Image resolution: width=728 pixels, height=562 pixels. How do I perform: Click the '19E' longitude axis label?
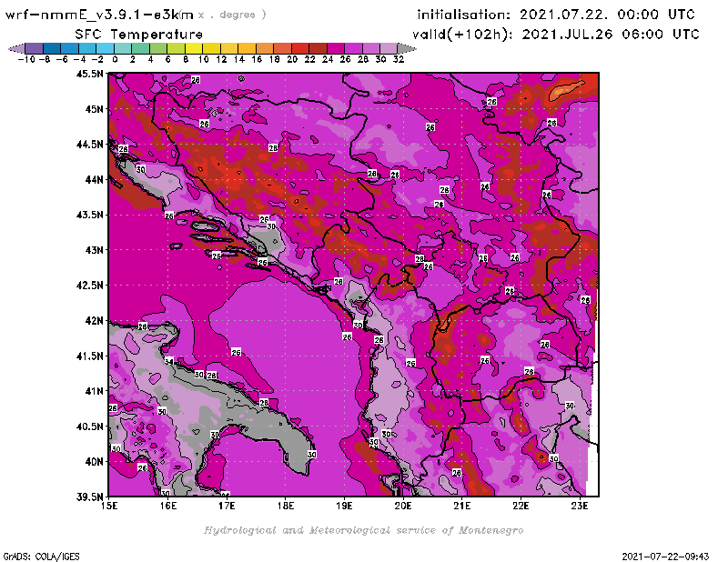[x=345, y=506]
